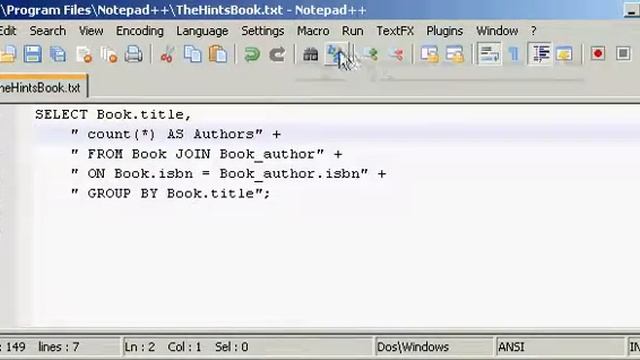Image resolution: width=640 pixels, height=360 pixels.
Task: Cut selection with the scissors icon
Action: [167, 54]
